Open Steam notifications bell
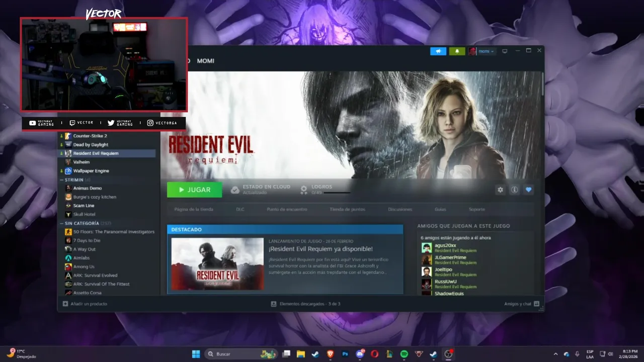The image size is (644, 362). point(457,51)
